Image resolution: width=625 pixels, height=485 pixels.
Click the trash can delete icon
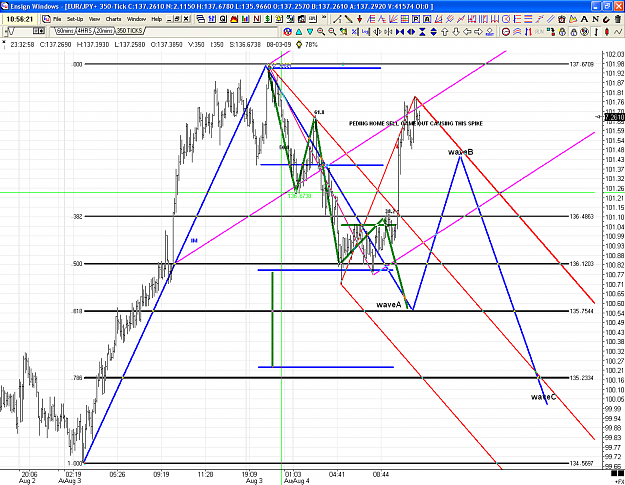point(618,19)
